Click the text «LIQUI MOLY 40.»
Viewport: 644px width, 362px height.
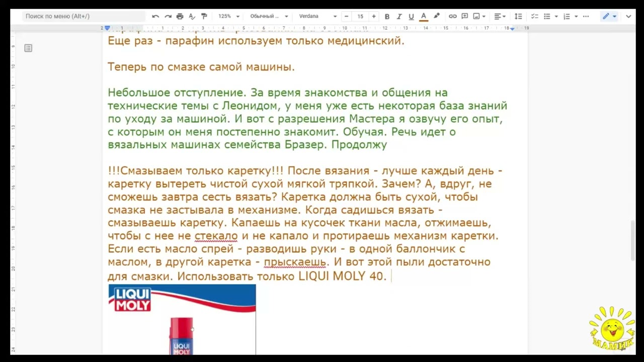(x=342, y=276)
